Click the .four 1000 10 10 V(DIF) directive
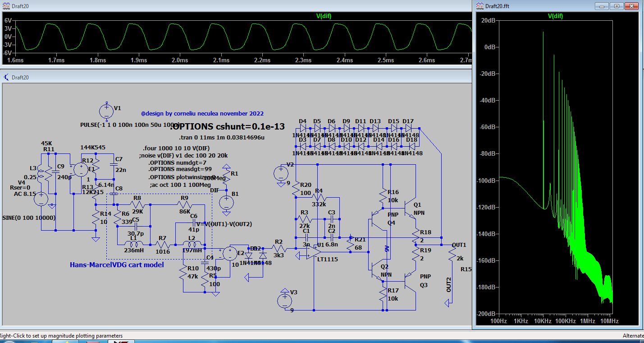Screen dimensions: 644x343 [176, 148]
